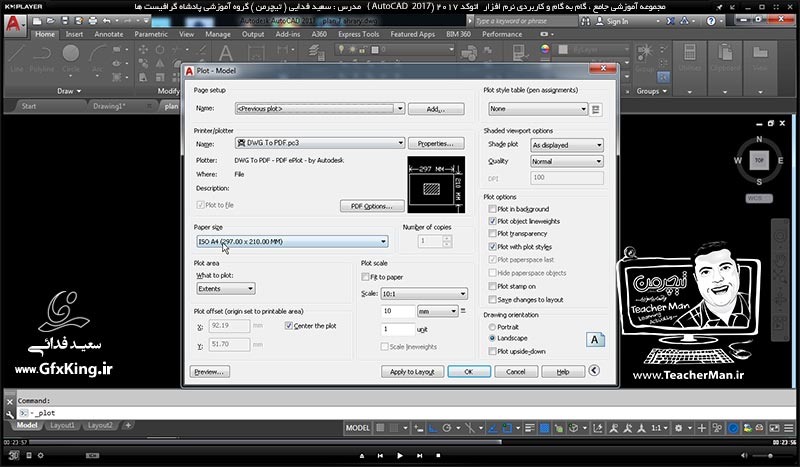Switch to the Annotate ribbon tab
The height and width of the screenshot is (467, 800).
109,34
